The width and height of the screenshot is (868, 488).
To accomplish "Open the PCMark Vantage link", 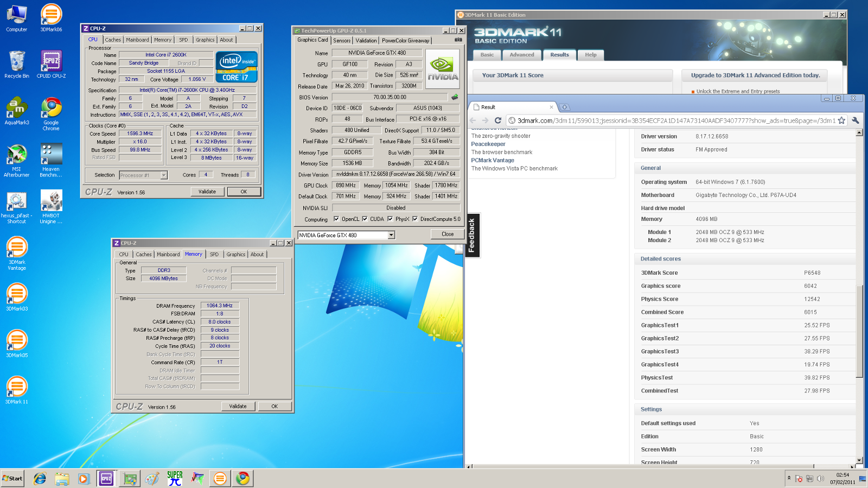I will click(x=493, y=160).
